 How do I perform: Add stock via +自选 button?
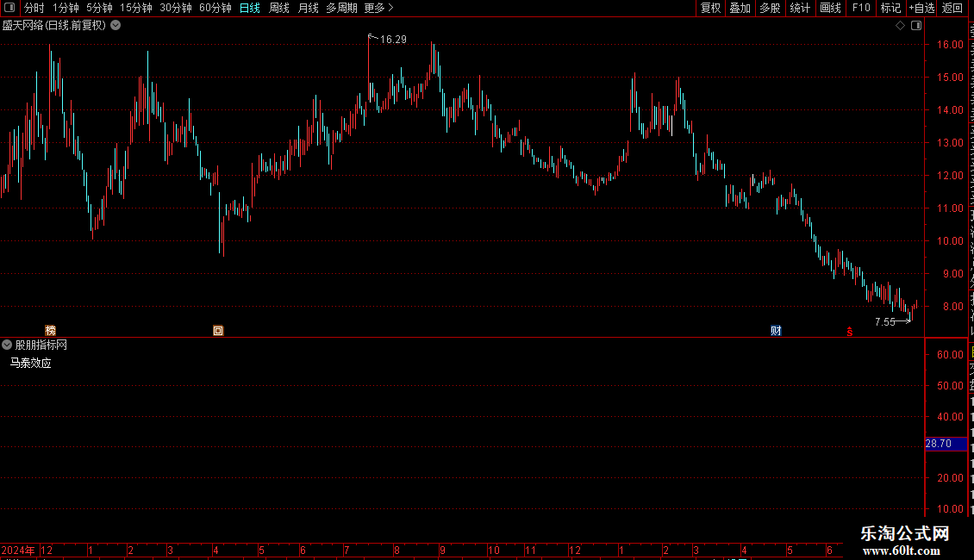921,8
